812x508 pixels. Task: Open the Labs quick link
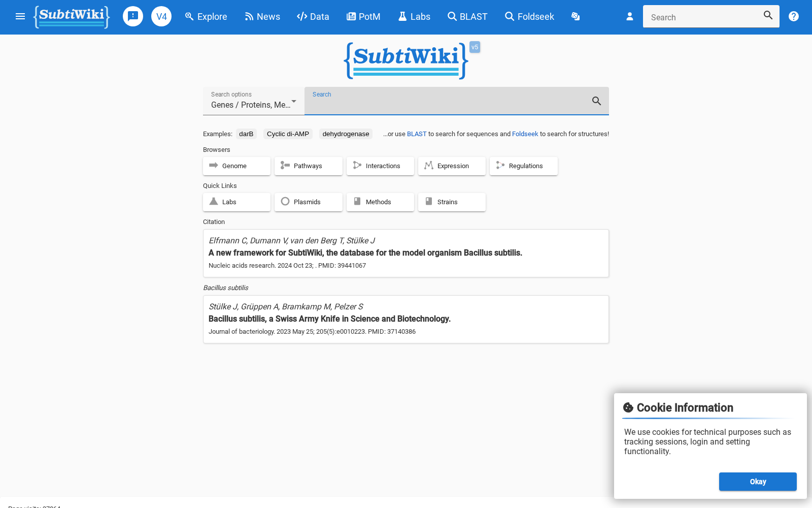tap(236, 202)
